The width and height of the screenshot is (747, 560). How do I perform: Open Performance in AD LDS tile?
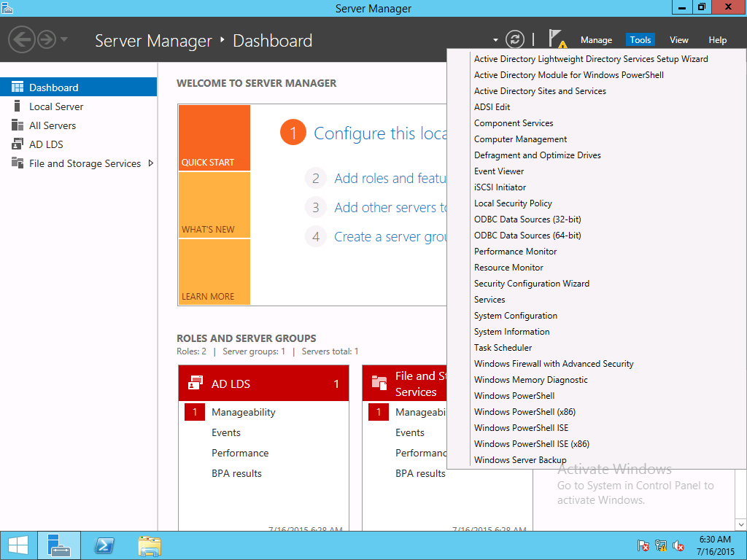click(x=240, y=453)
